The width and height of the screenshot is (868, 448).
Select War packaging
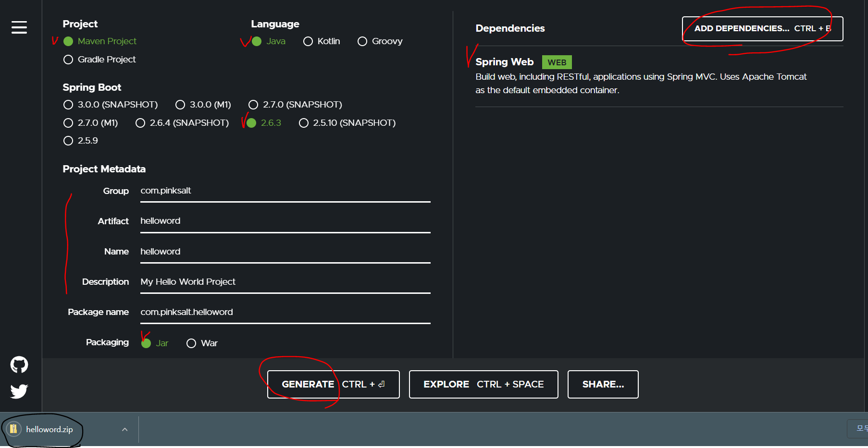click(x=191, y=343)
